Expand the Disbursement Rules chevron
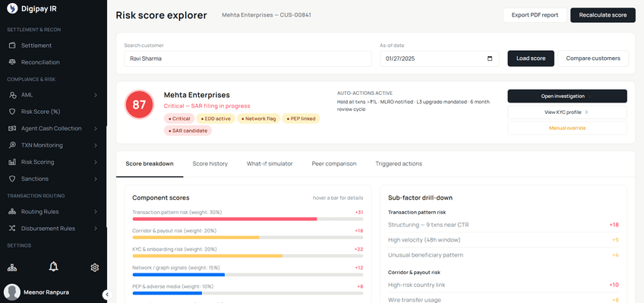The width and height of the screenshot is (644, 303). pyautogui.click(x=95, y=229)
